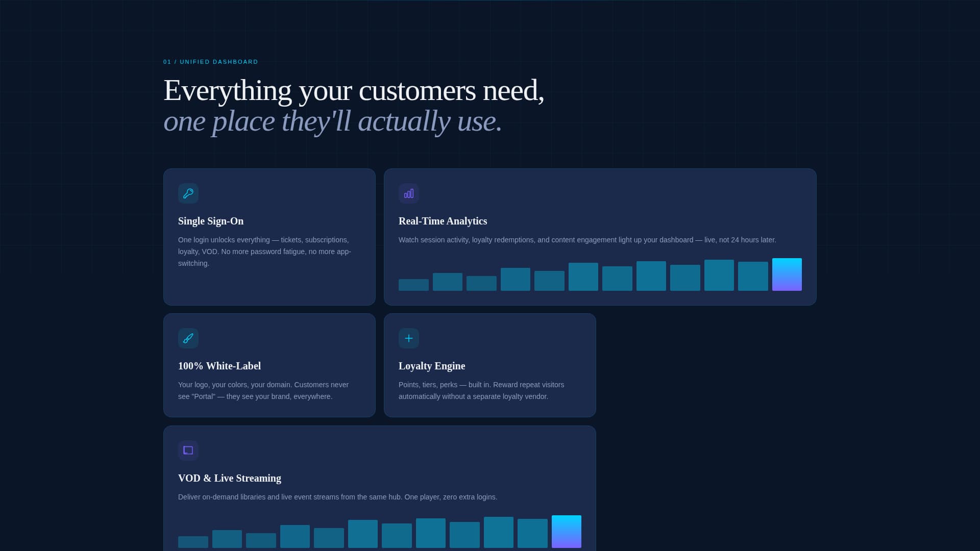Click the VOD & Live Streaming description text

tap(337, 496)
